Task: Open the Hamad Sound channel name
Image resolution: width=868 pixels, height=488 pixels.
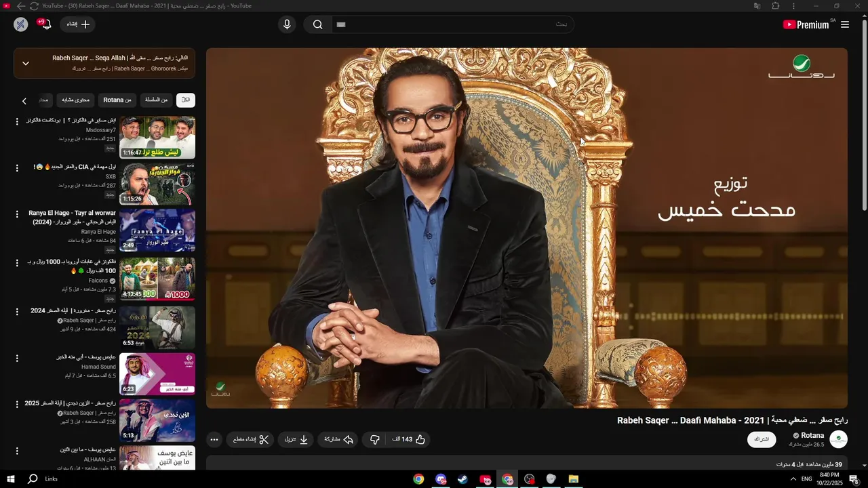Action: pyautogui.click(x=98, y=367)
